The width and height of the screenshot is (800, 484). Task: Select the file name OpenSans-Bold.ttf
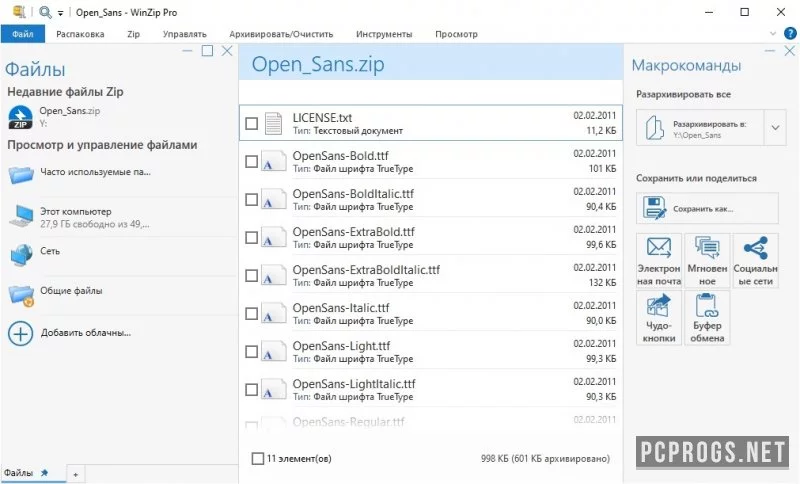point(340,156)
